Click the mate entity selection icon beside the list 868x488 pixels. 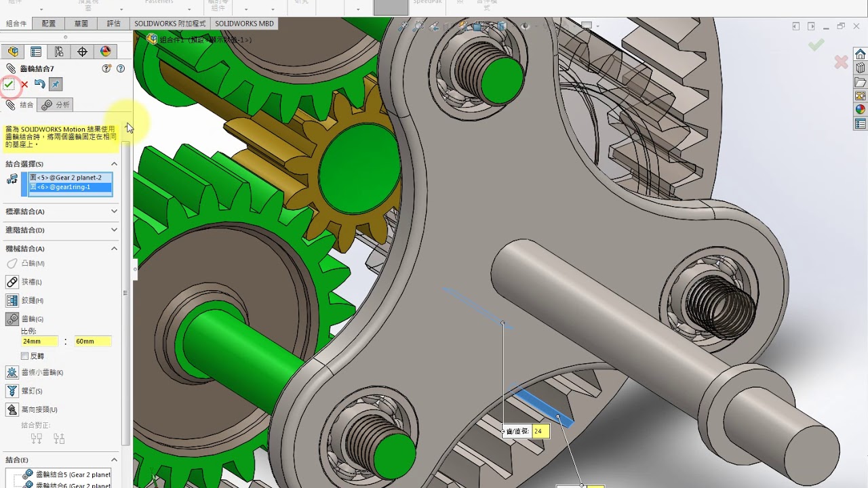pyautogui.click(x=12, y=180)
